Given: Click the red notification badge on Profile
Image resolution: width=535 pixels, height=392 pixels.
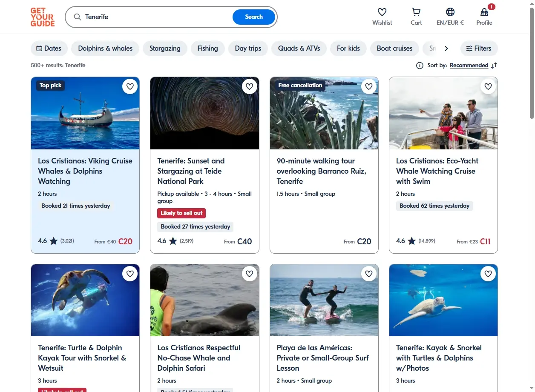Looking at the screenshot, I should pos(492,7).
